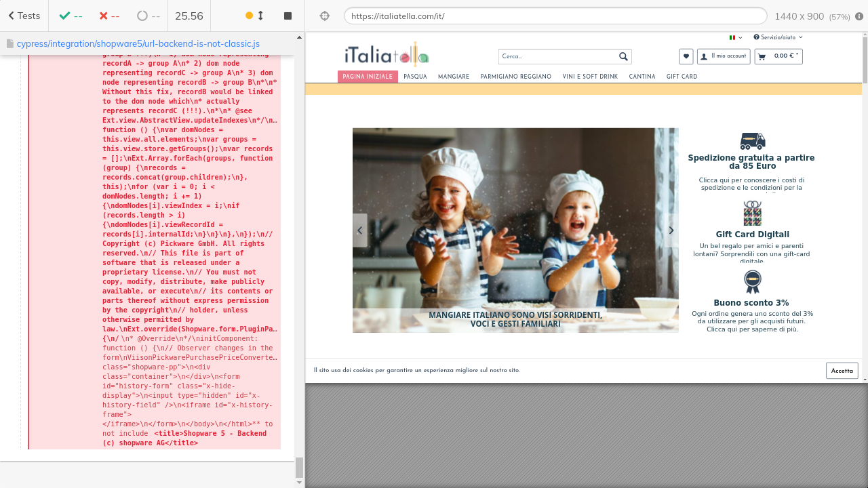This screenshot has width=868, height=488.
Task: Click the command log vertical scrollbar
Action: (299, 467)
